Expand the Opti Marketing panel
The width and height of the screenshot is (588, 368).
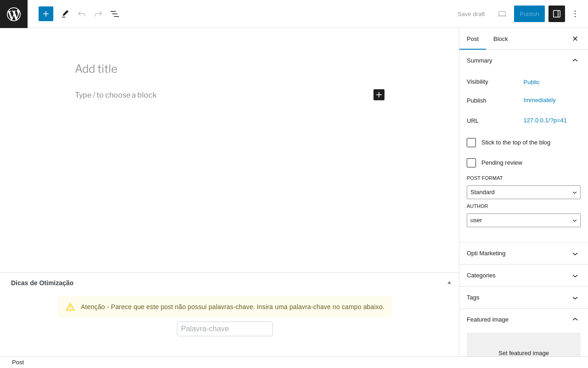point(524,253)
